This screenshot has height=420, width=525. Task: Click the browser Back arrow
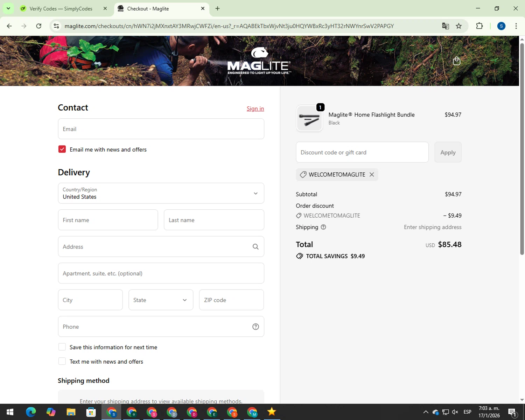click(x=9, y=26)
